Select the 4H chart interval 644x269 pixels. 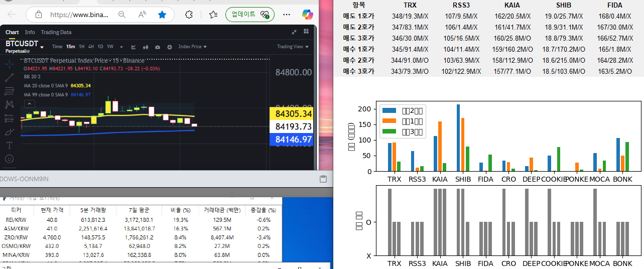[x=91, y=47]
